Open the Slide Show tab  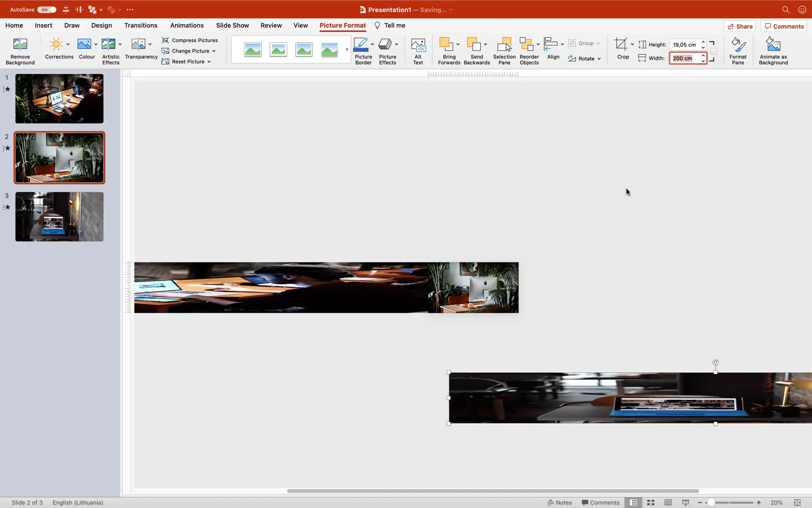pyautogui.click(x=232, y=25)
